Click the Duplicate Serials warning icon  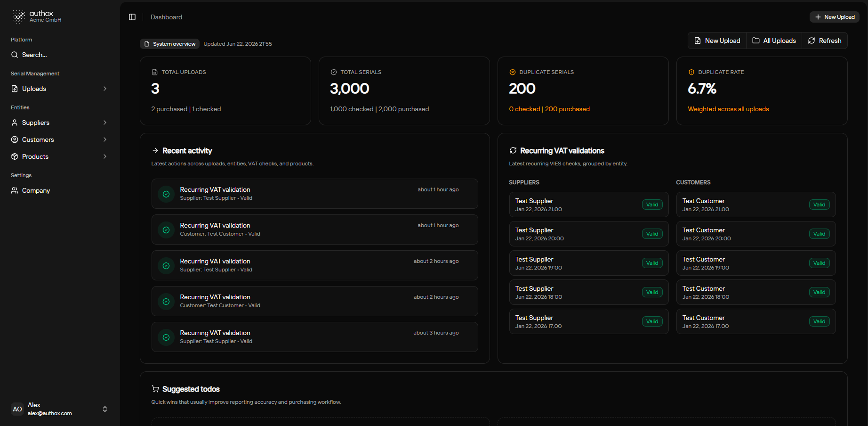point(512,72)
